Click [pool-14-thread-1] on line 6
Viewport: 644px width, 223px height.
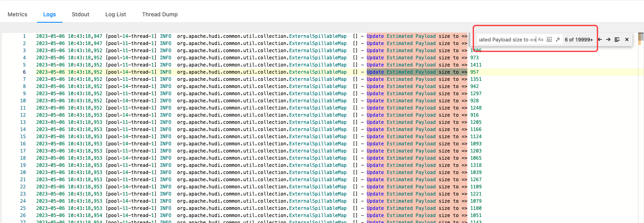click(x=131, y=72)
